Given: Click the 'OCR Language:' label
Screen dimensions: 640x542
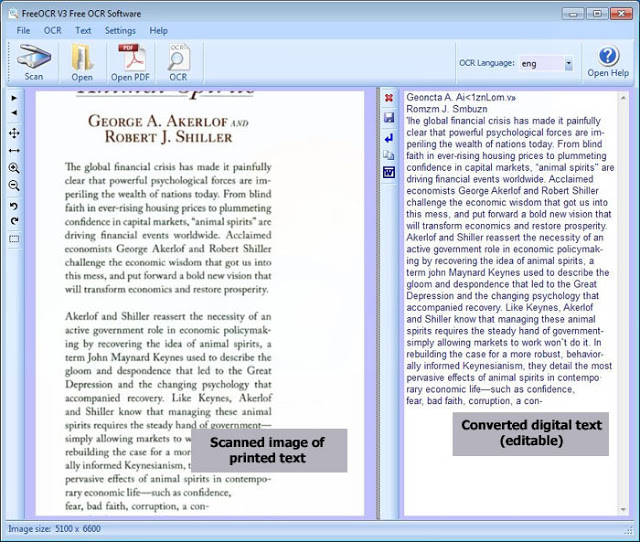Looking at the screenshot, I should click(x=487, y=63).
